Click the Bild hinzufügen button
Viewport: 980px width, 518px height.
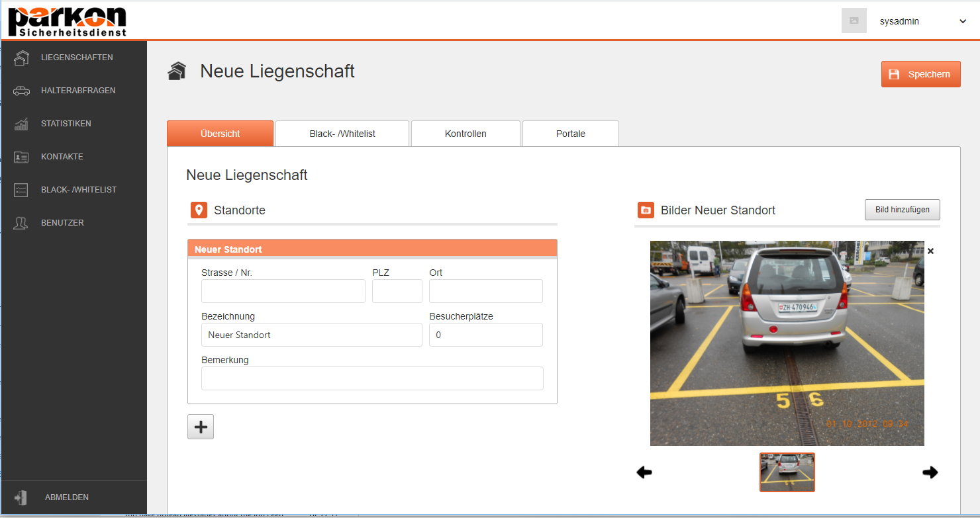[x=902, y=210]
